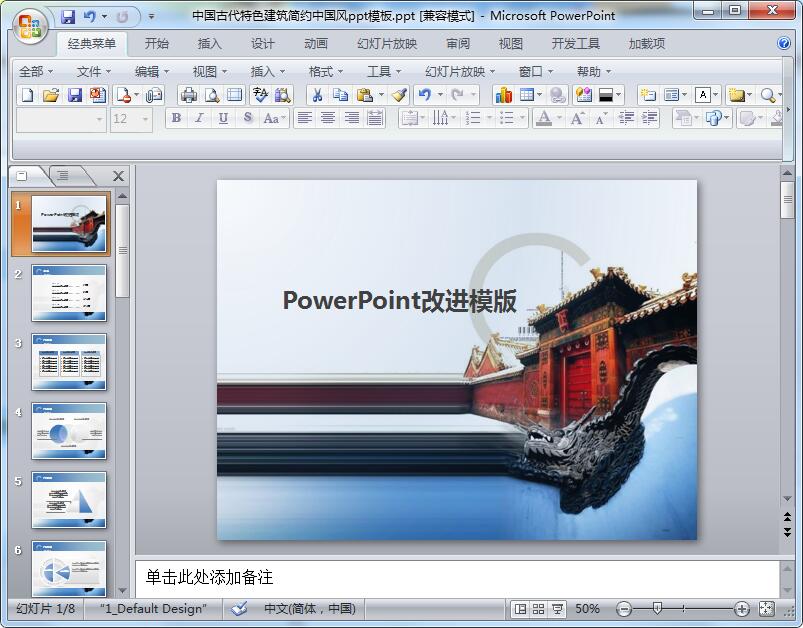Expand the 文件 menu
Viewport: 803px width, 628px height.
pos(93,72)
